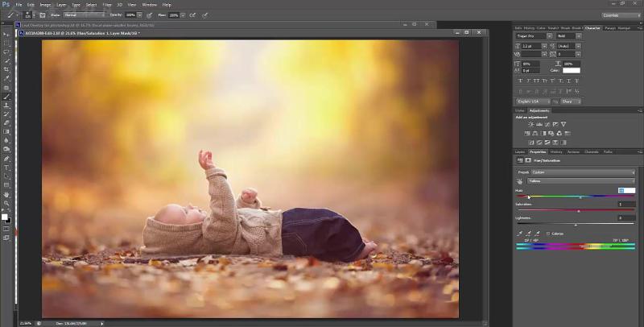
Task: Open the Flow slider dropdown arrow
Action: (x=183, y=15)
